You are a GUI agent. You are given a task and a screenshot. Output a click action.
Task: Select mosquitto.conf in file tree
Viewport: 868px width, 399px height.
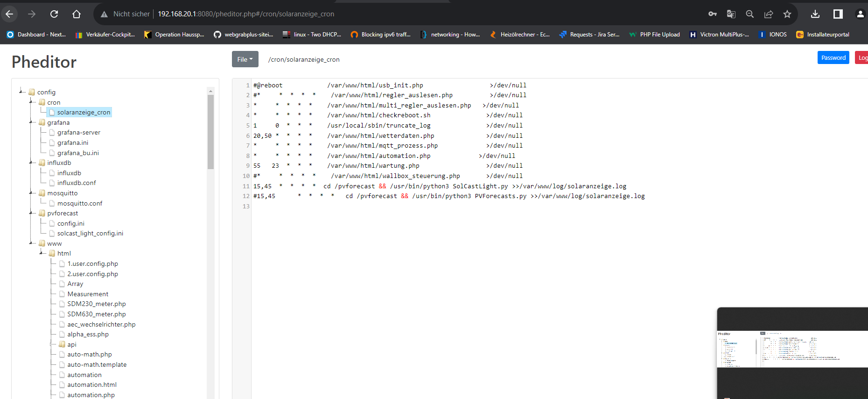coord(79,204)
